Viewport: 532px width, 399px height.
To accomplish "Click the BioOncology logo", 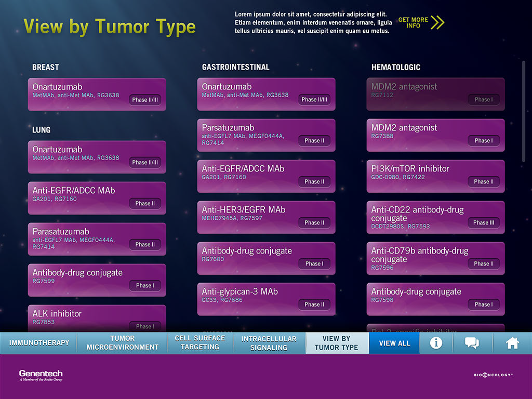I will 493,375.
